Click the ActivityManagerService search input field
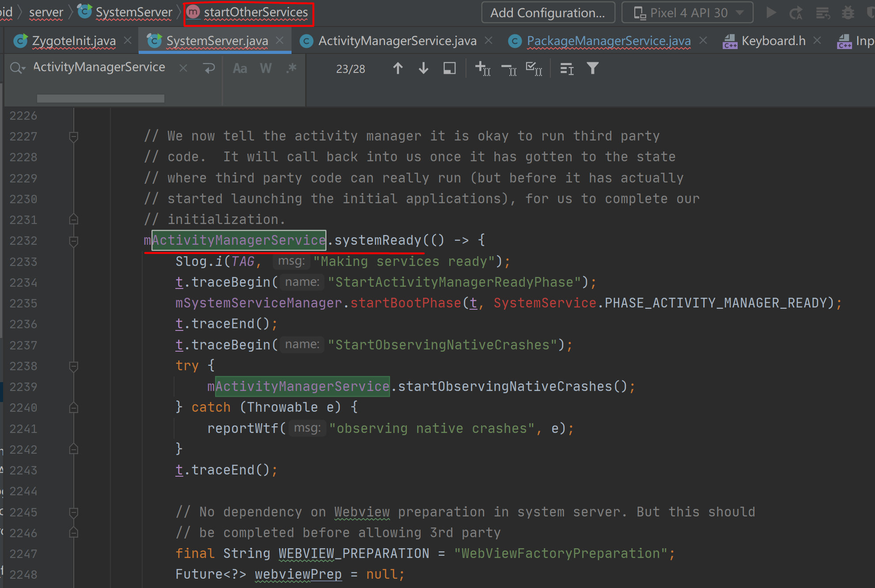875x588 pixels. pos(99,68)
